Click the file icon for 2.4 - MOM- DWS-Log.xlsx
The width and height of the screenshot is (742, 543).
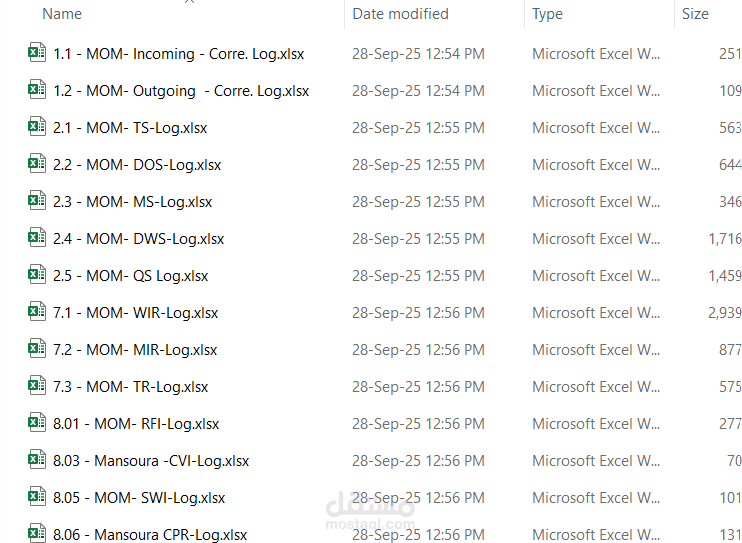pyautogui.click(x=37, y=237)
